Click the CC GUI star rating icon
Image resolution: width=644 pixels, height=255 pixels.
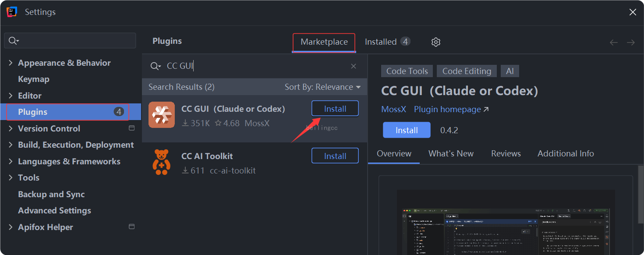point(218,123)
